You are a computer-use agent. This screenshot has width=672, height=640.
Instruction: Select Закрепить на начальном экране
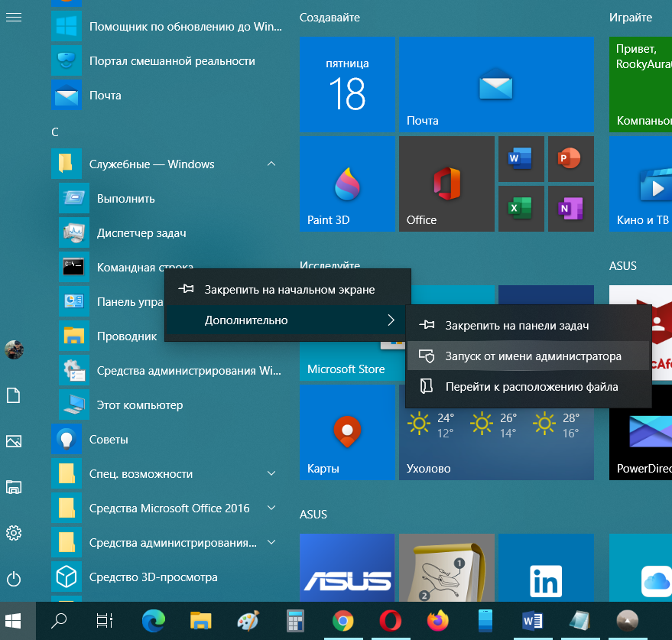289,290
